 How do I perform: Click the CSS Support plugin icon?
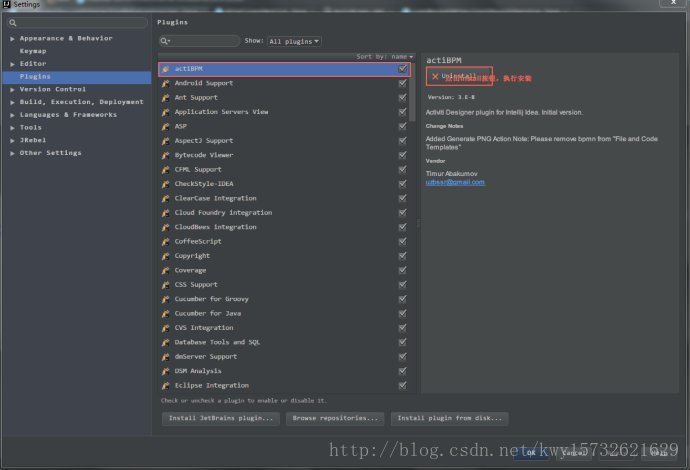click(x=165, y=285)
